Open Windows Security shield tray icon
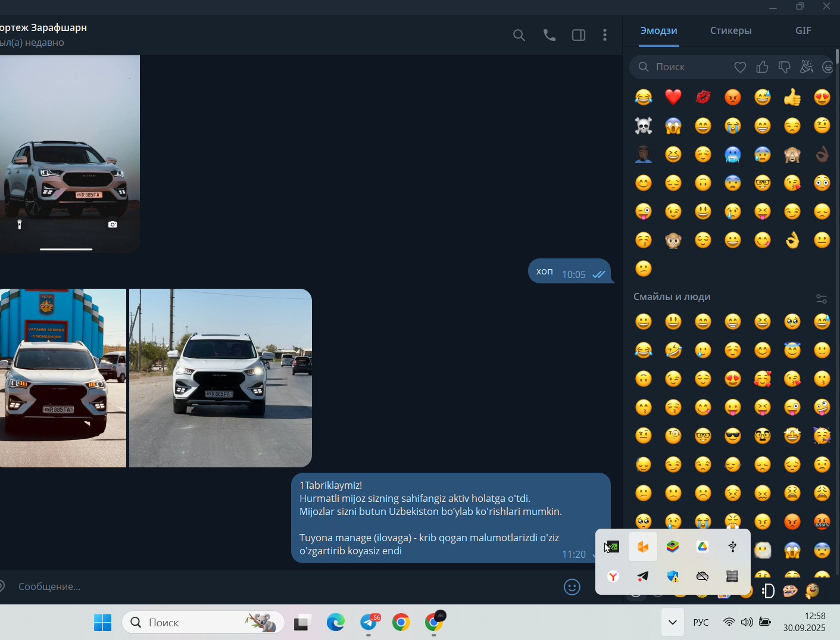Viewport: 840px width, 640px height. (673, 576)
